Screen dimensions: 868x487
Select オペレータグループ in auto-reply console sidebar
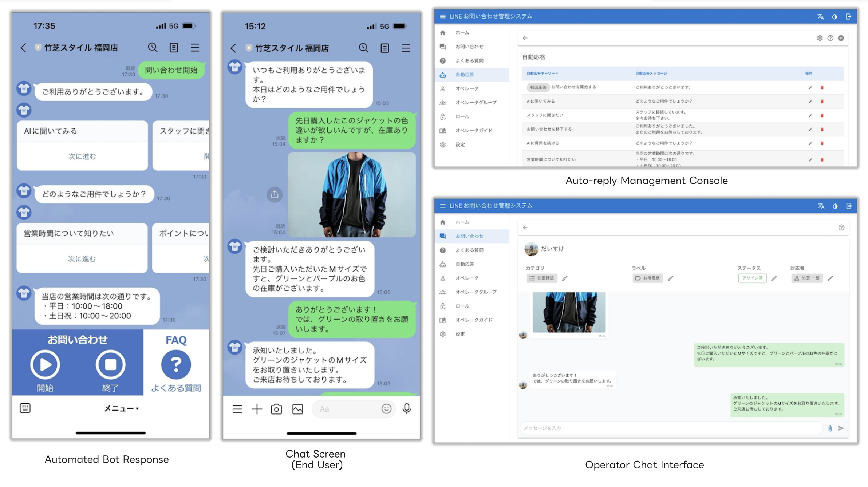click(x=476, y=103)
